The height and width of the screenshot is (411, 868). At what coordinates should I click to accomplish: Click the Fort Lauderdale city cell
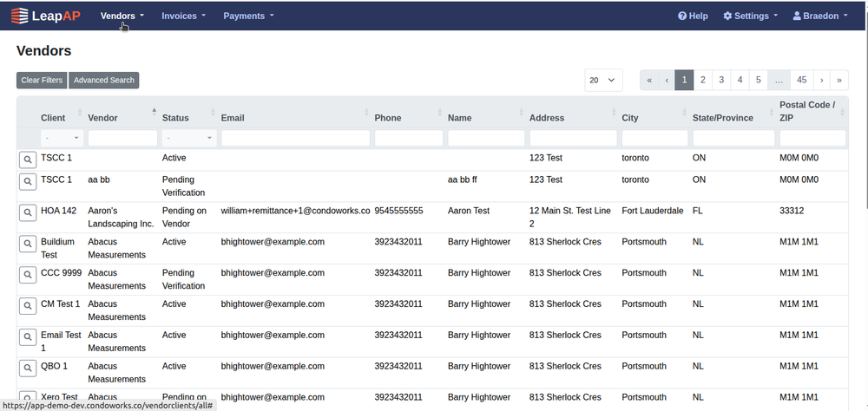pos(653,211)
